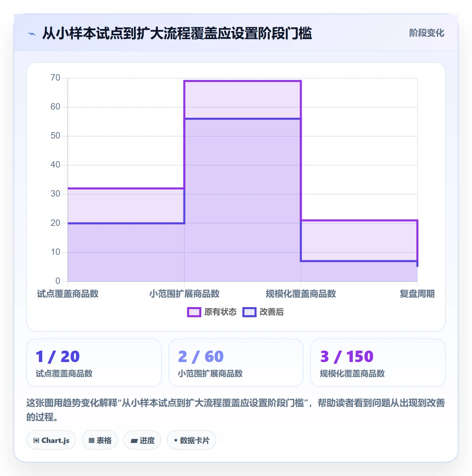Open the 2 / 60 小范围扩展商品数 card

point(236,363)
